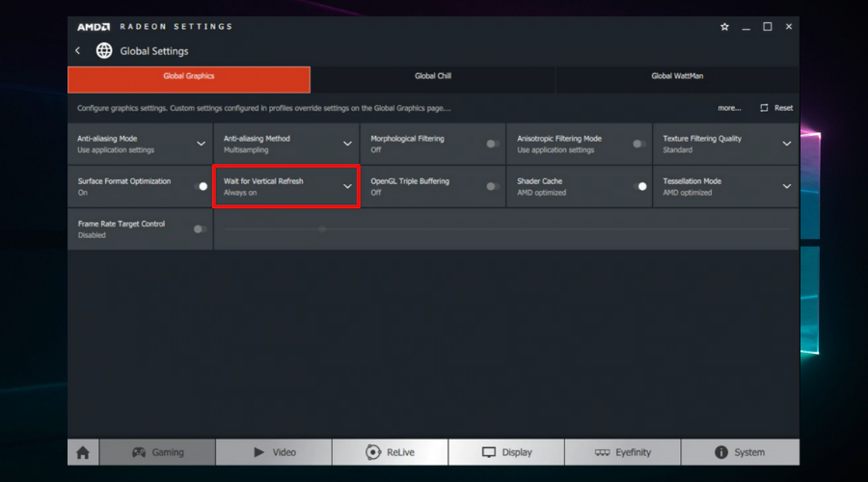Click 'Use application settings' under Anisotropic Filtering Mode
The width and height of the screenshot is (868, 482).
[556, 150]
